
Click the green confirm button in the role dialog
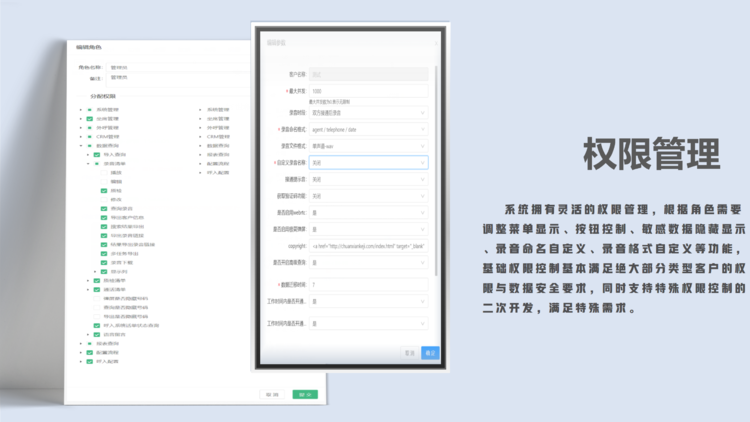click(306, 394)
